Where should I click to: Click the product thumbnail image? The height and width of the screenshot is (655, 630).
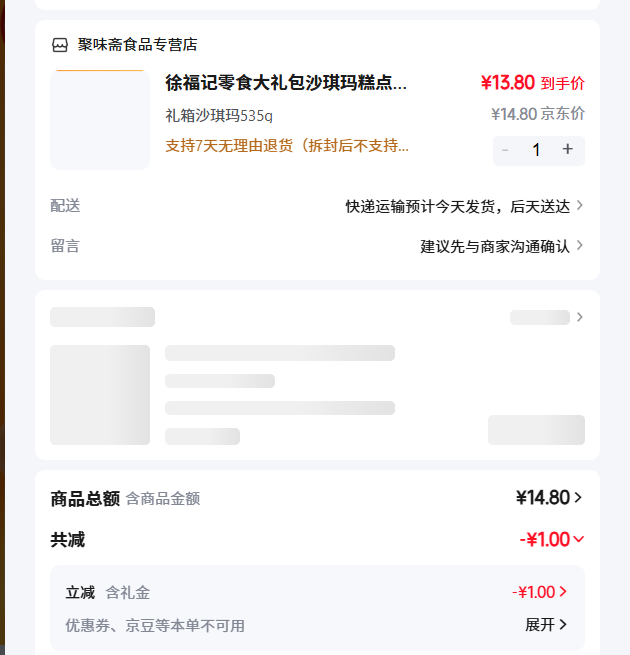100,120
